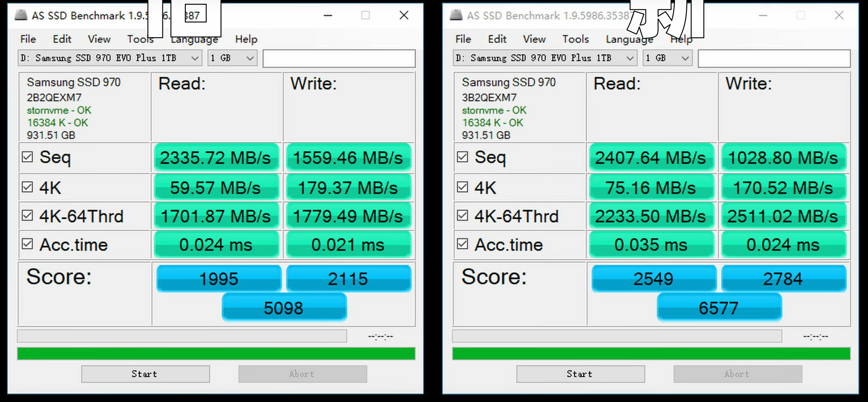Viewport: 868px width, 402px height.
Task: Uncheck the Seq test in left window
Action: pyautogui.click(x=27, y=157)
